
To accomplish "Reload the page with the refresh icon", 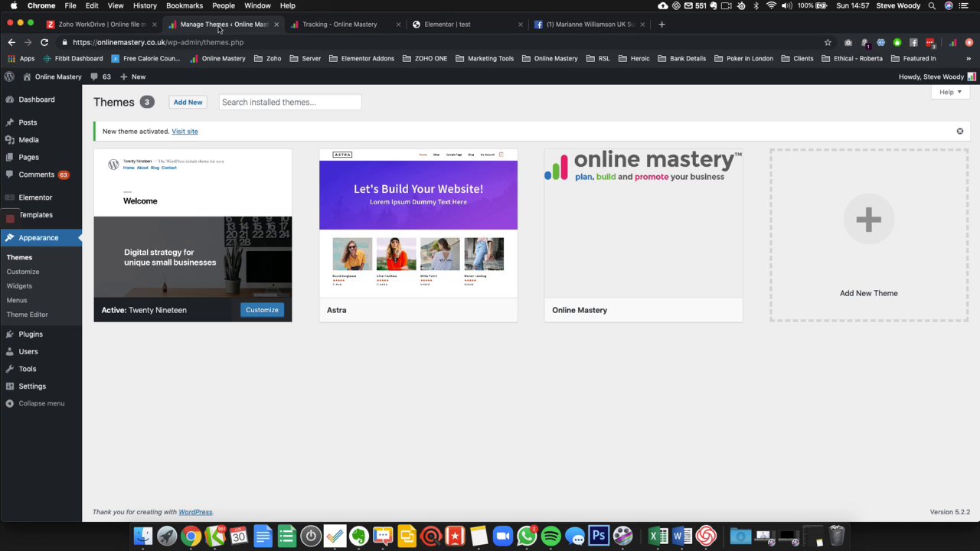I will point(44,42).
